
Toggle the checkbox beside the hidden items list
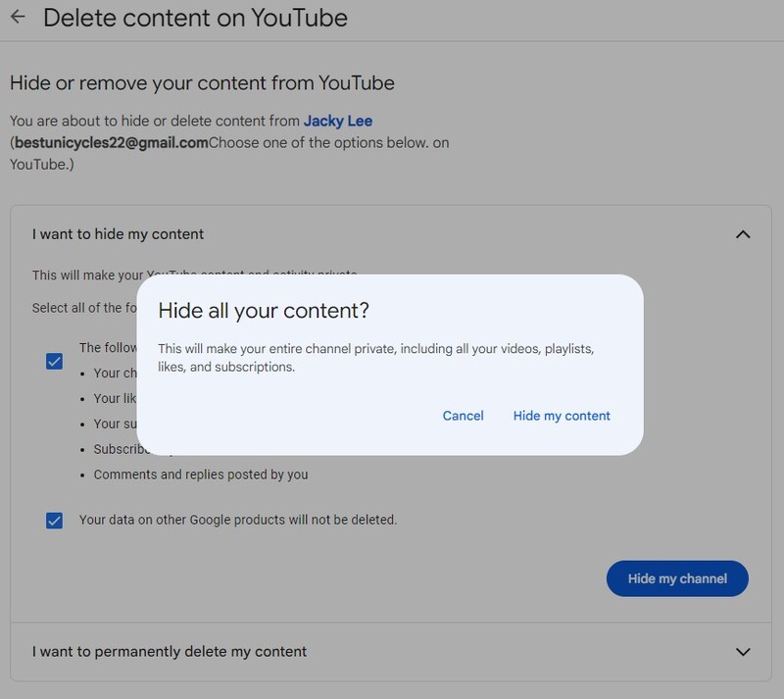click(55, 362)
